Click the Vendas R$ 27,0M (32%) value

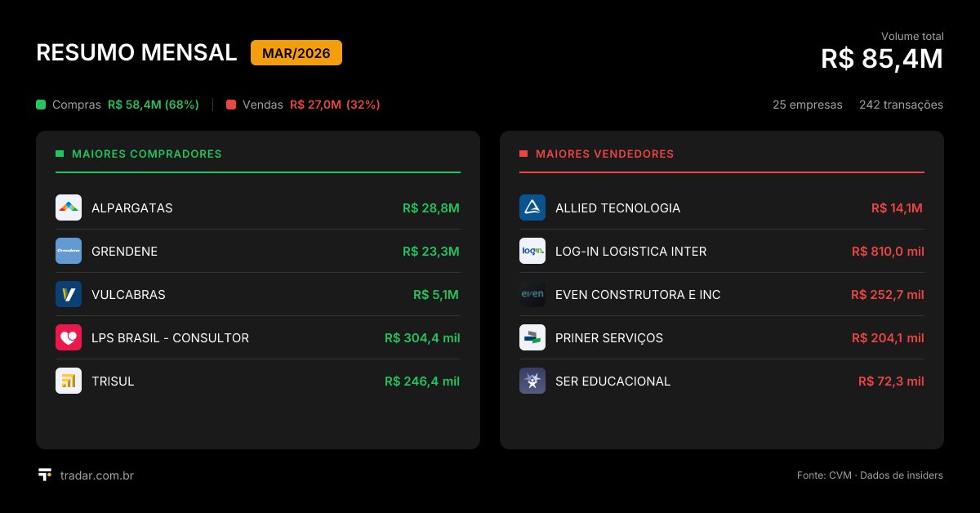pos(335,105)
